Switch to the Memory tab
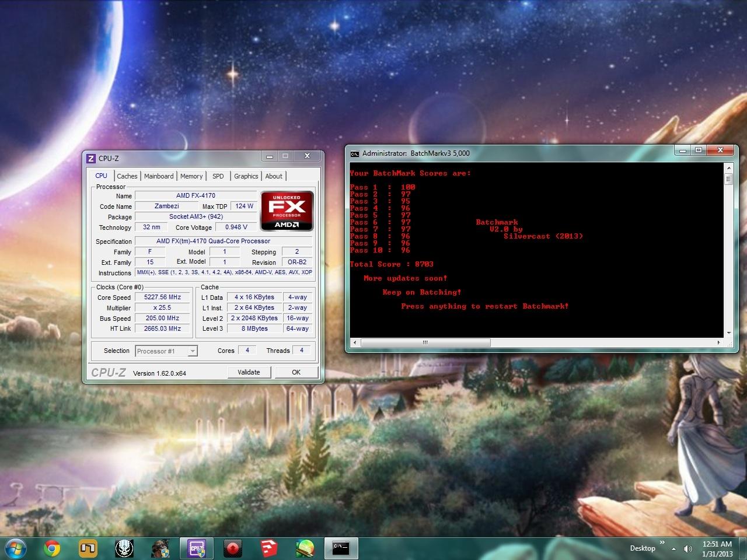 click(191, 176)
